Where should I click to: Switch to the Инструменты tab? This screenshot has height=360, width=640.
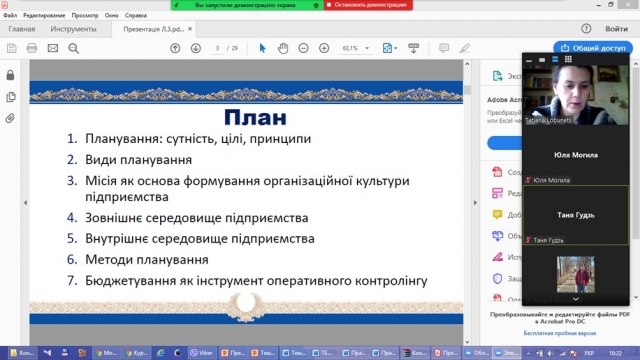point(73,29)
